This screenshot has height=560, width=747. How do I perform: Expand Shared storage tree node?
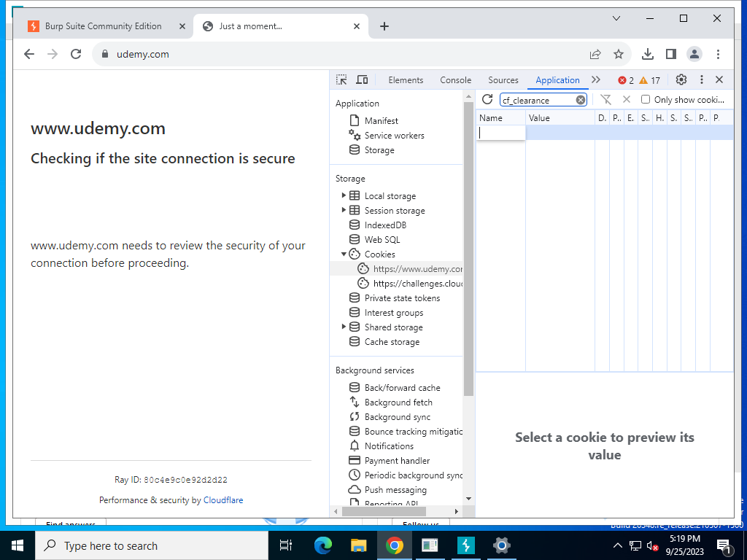point(344,327)
